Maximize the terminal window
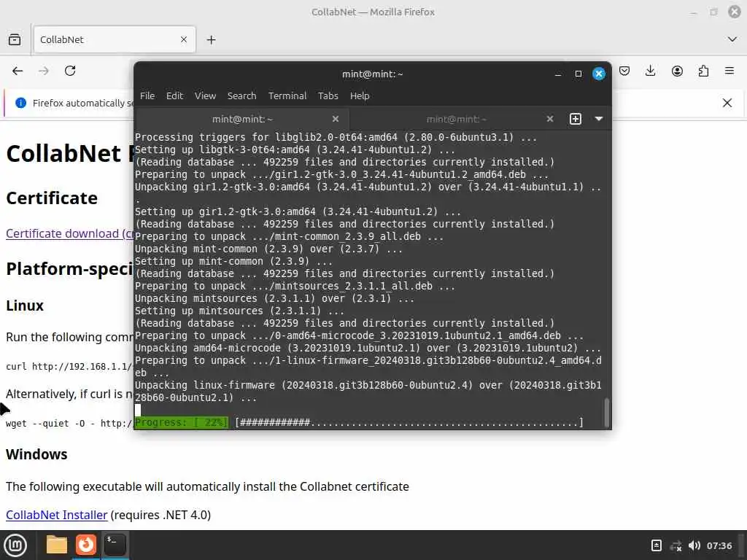 tap(578, 74)
